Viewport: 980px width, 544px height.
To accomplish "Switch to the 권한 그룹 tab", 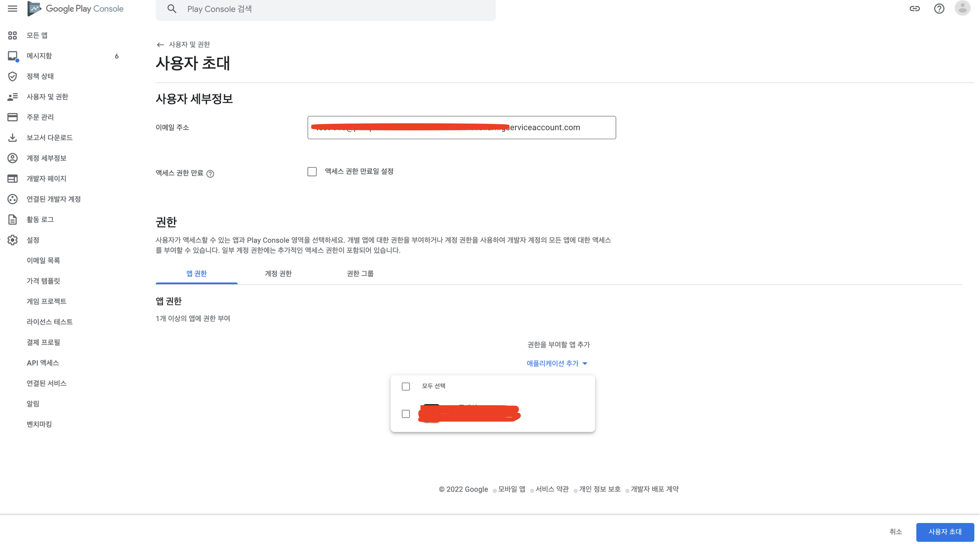I will 360,273.
